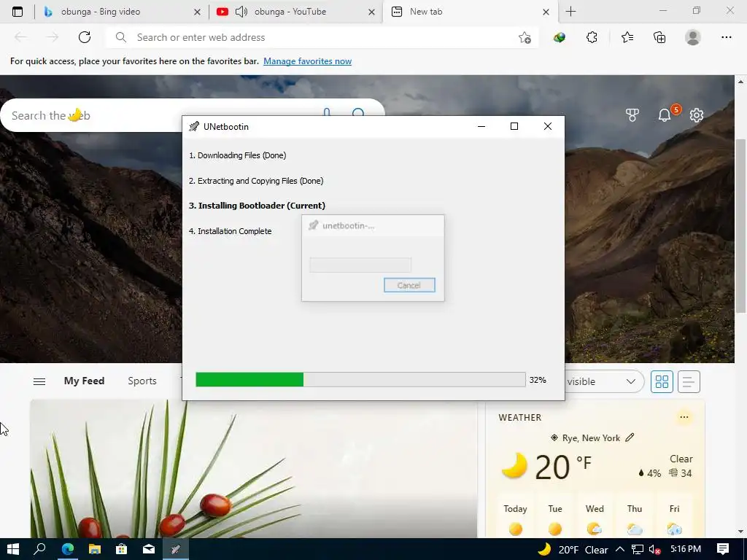Open File Explorer from taskbar
Screen dimensions: 747x560
coord(95,549)
